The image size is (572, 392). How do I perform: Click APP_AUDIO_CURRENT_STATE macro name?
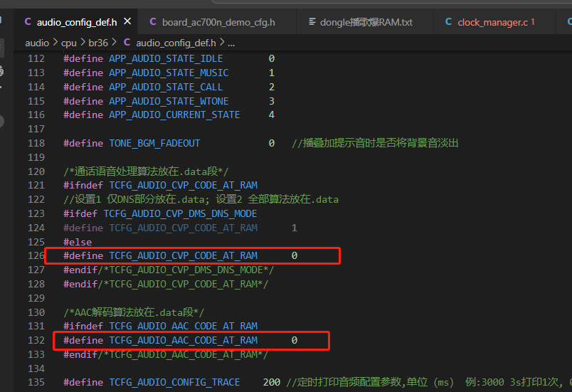[x=174, y=115]
